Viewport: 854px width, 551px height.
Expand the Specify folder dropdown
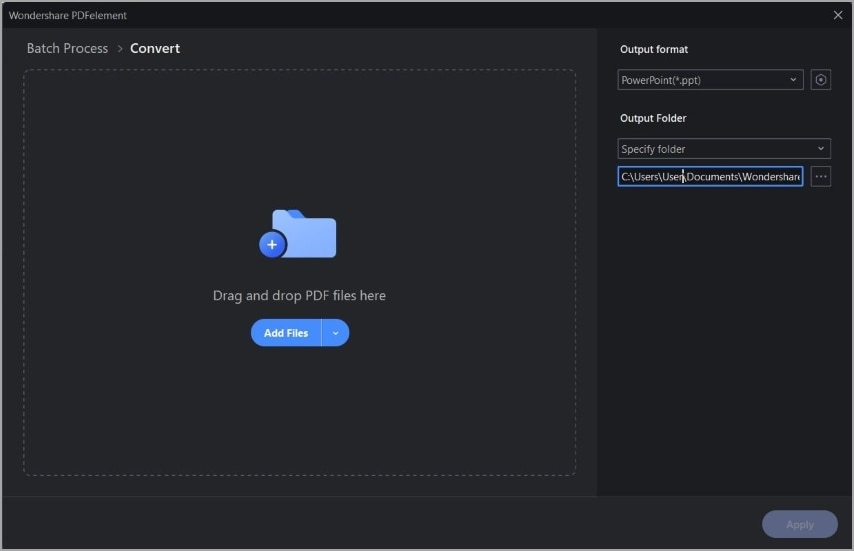(x=724, y=149)
